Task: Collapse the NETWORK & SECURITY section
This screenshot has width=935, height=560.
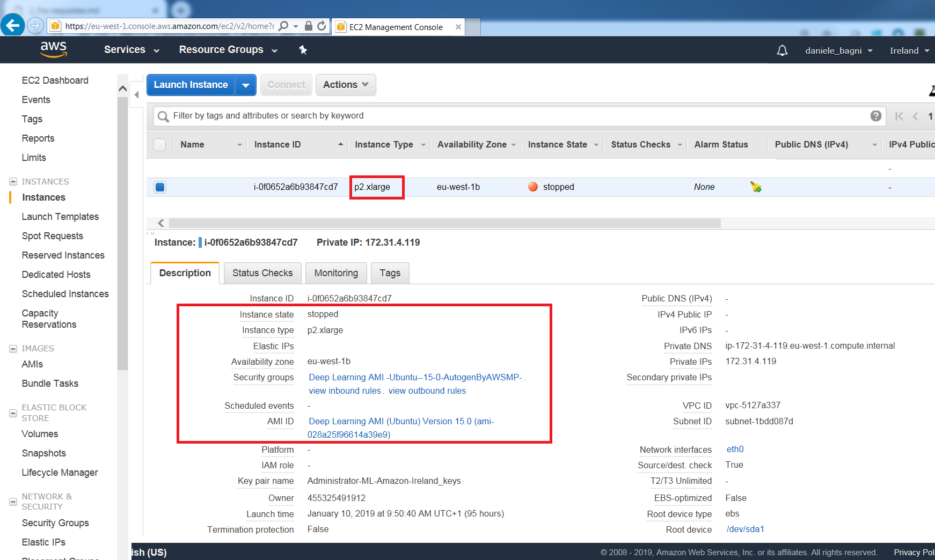Action: [13, 502]
